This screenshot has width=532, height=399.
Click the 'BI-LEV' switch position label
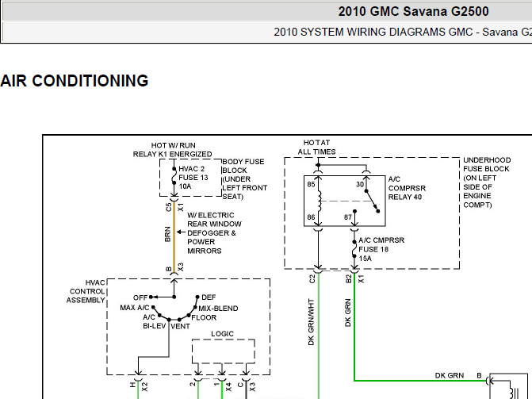pyautogui.click(x=155, y=326)
